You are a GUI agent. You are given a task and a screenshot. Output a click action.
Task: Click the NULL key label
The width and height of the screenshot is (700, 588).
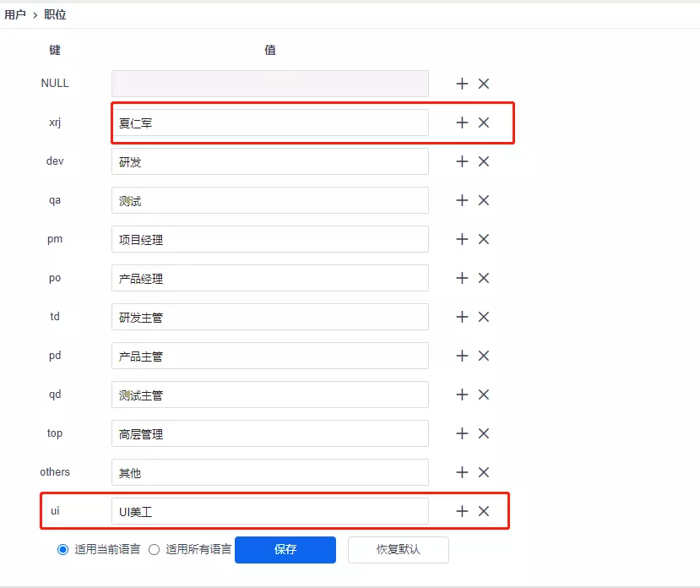pos(55,83)
